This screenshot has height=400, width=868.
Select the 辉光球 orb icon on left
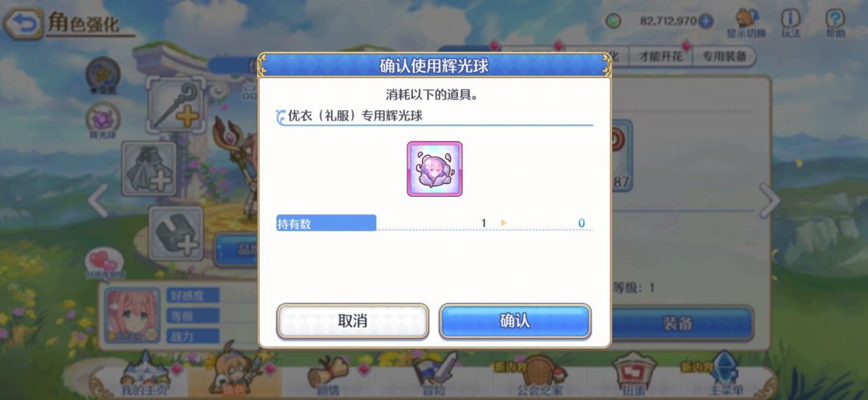[x=103, y=120]
